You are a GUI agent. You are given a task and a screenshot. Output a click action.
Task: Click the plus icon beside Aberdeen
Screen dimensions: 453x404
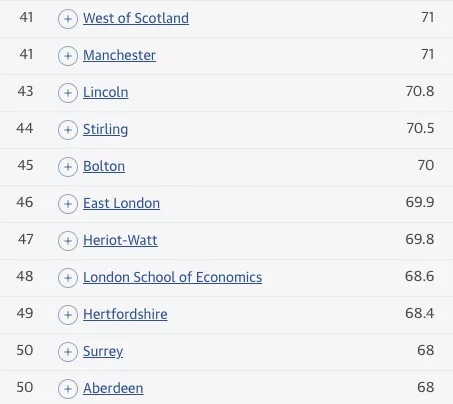(x=68, y=389)
